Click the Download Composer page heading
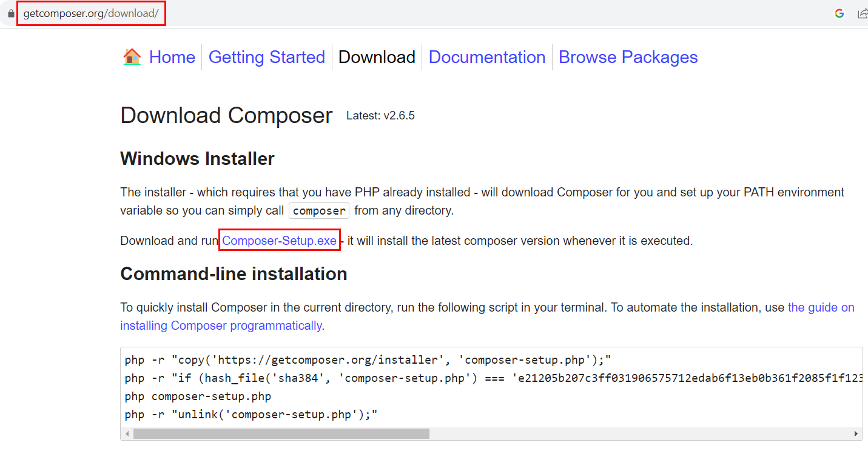Image resolution: width=868 pixels, height=451 pixels. (226, 115)
